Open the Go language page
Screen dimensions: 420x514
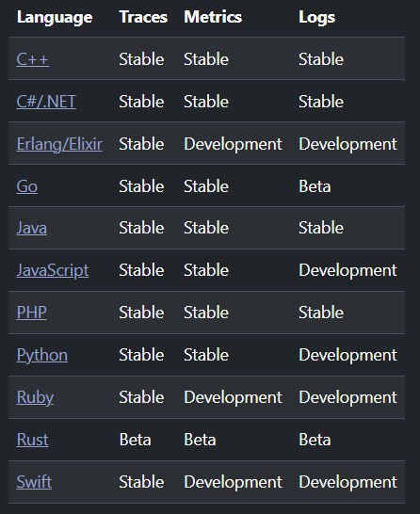click(27, 186)
